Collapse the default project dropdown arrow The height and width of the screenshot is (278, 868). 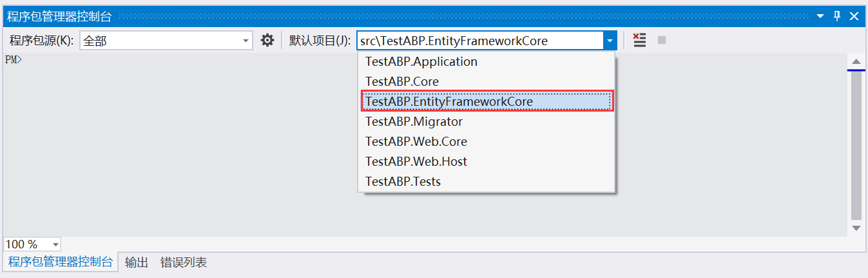click(610, 41)
